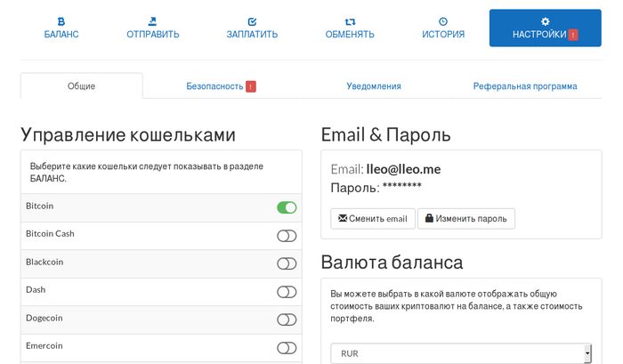Select the Общие tab
623x364 pixels.
pyautogui.click(x=82, y=85)
